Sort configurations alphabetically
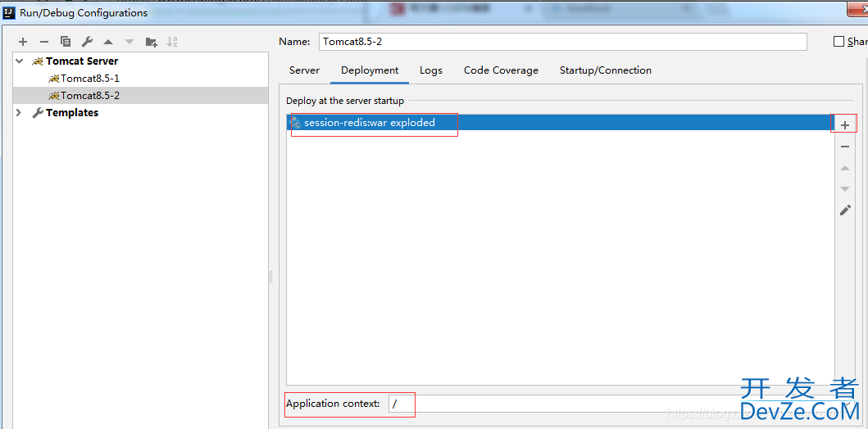 point(172,42)
